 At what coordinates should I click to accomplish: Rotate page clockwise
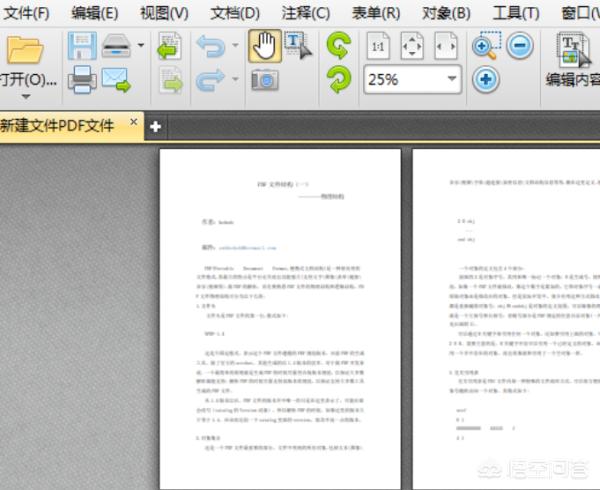pyautogui.click(x=339, y=80)
